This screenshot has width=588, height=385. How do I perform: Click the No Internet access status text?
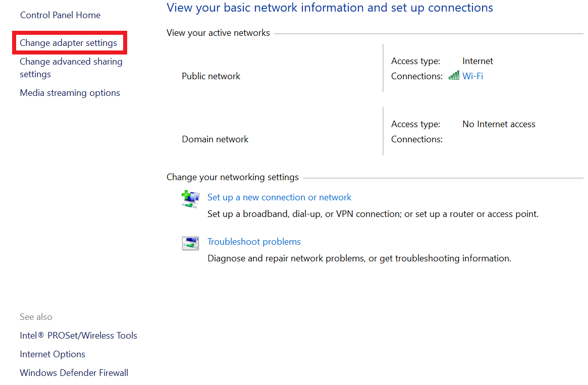(499, 124)
